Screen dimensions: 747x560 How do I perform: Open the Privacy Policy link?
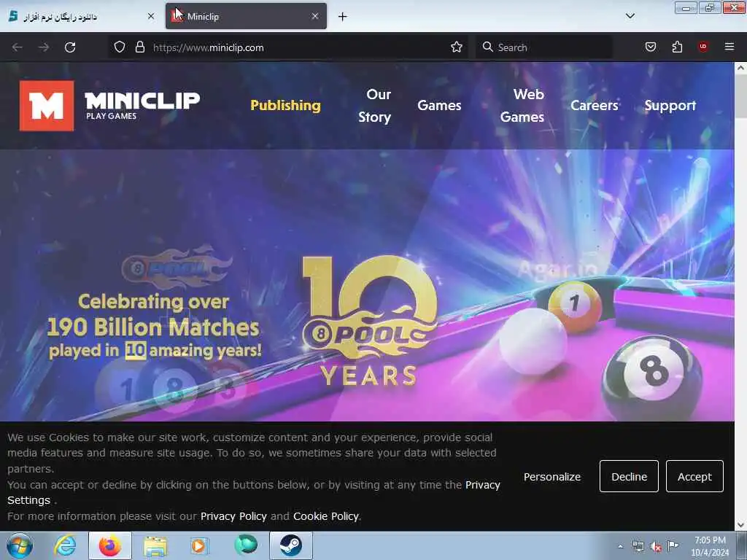pyautogui.click(x=233, y=516)
